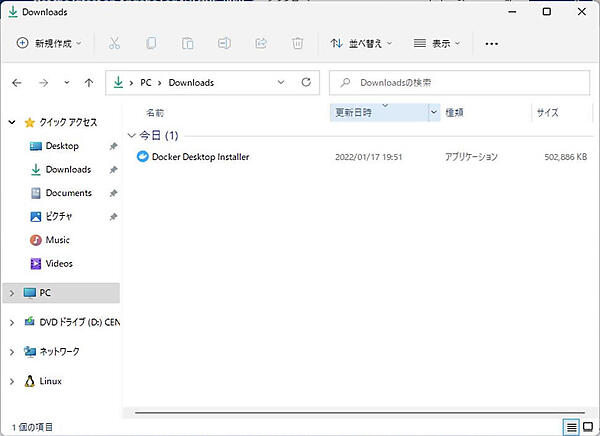Screen dimensions: 600x436
Task: Open the 新規作成 dropdown menu
Action: [49, 43]
